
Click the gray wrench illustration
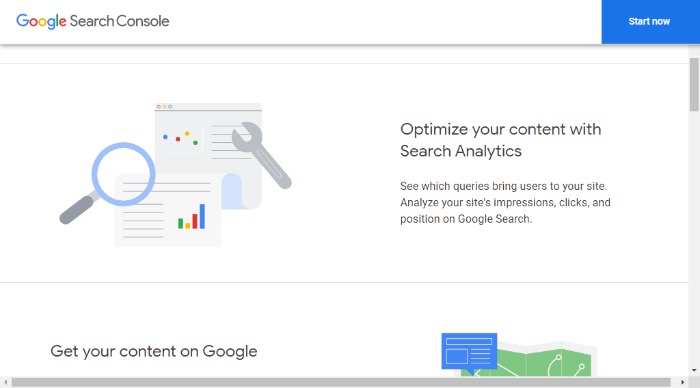(x=262, y=155)
